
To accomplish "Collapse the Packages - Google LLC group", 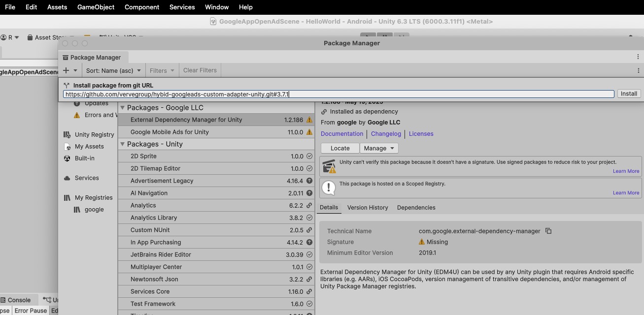I will click(123, 108).
